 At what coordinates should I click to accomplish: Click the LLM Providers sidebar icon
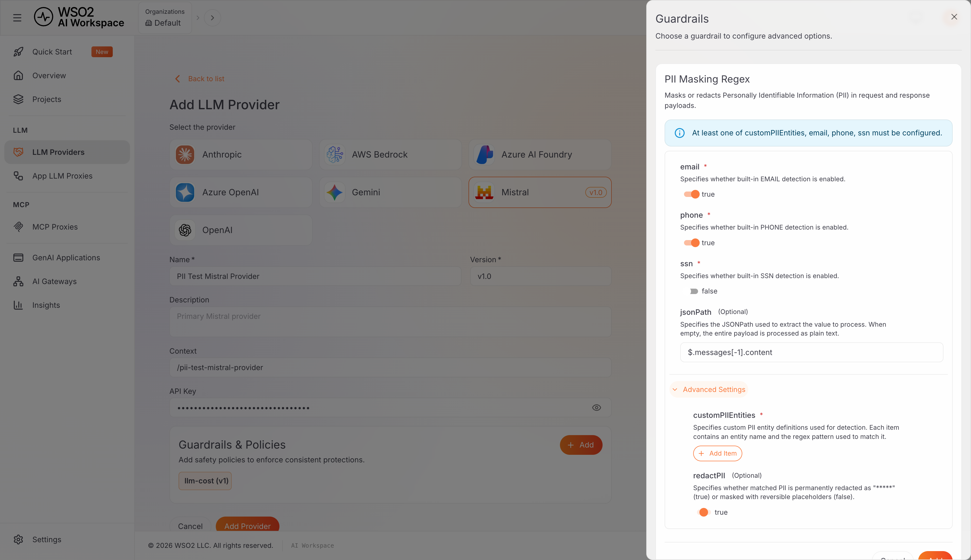point(18,152)
